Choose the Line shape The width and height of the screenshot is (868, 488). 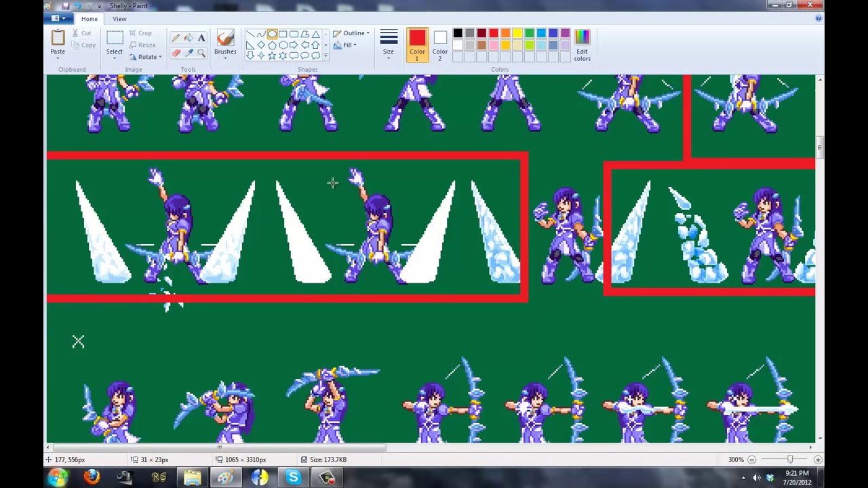coord(250,34)
